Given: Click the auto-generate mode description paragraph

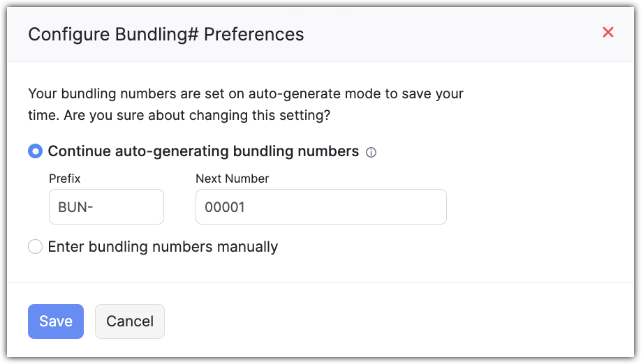Looking at the screenshot, I should point(245,93).
